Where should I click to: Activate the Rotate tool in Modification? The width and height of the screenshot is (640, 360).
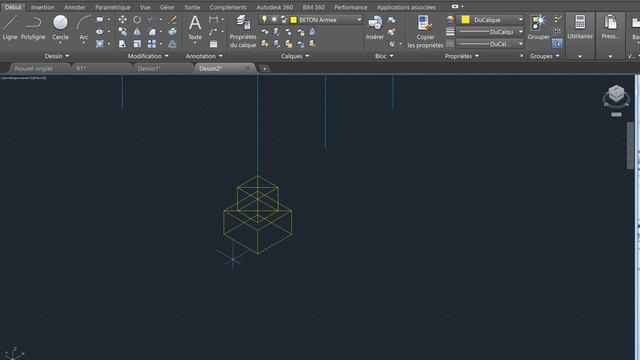137,20
